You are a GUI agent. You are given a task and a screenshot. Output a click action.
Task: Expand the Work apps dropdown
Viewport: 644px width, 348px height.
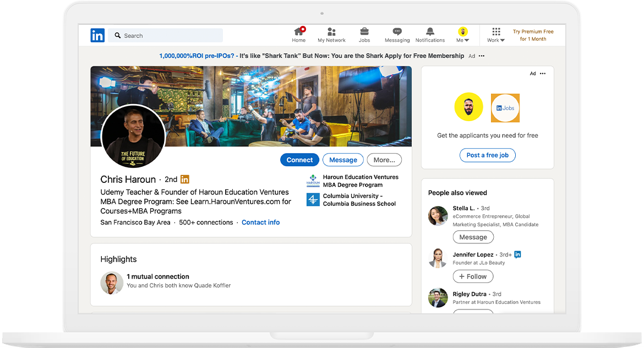pyautogui.click(x=496, y=35)
